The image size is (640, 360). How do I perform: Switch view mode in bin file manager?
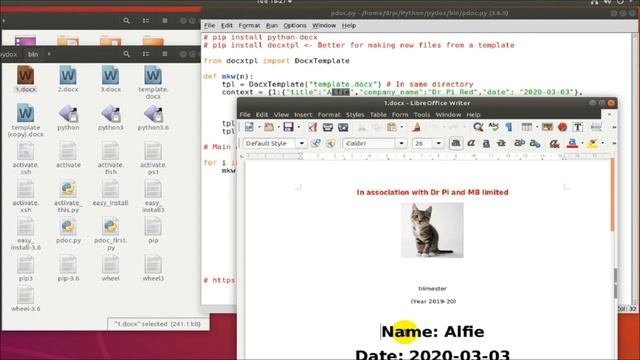click(x=146, y=54)
